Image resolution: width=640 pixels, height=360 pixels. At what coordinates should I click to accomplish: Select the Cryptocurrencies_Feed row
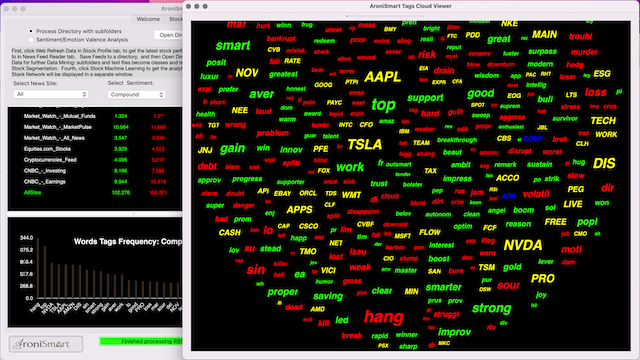95,160
